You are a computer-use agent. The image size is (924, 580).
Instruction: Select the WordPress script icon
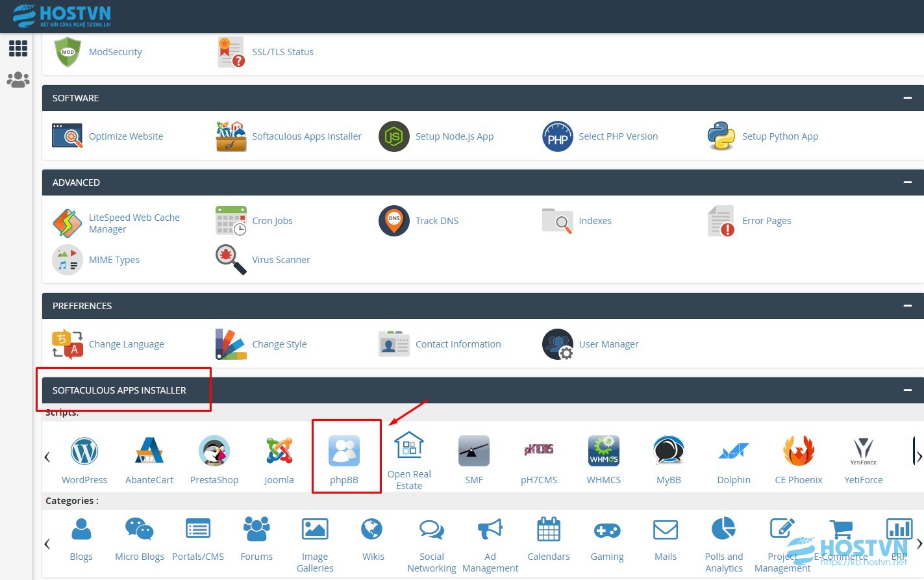(x=84, y=451)
